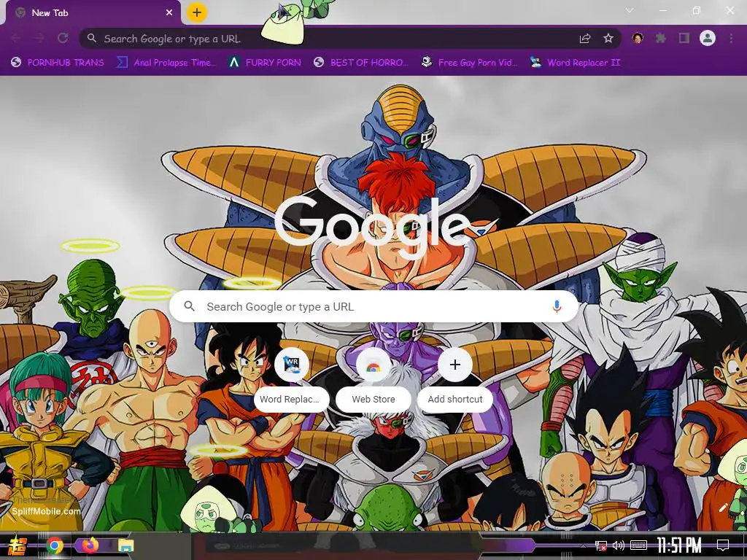The width and height of the screenshot is (747, 560).
Task: Go back with the back arrow
Action: pos(16,39)
